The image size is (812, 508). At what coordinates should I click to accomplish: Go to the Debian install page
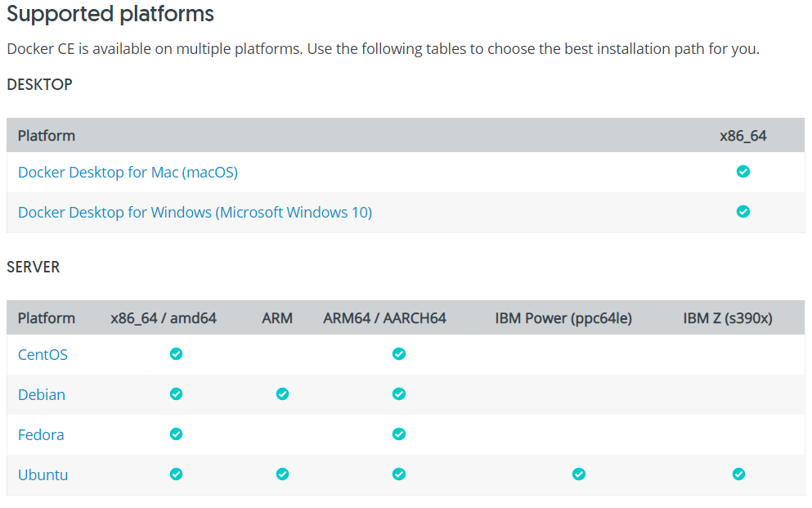[x=42, y=395]
